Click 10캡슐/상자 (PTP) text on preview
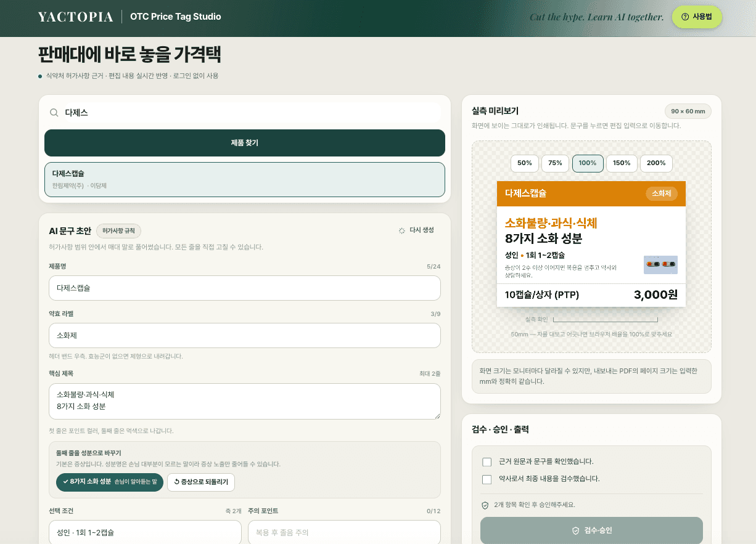 (x=541, y=295)
